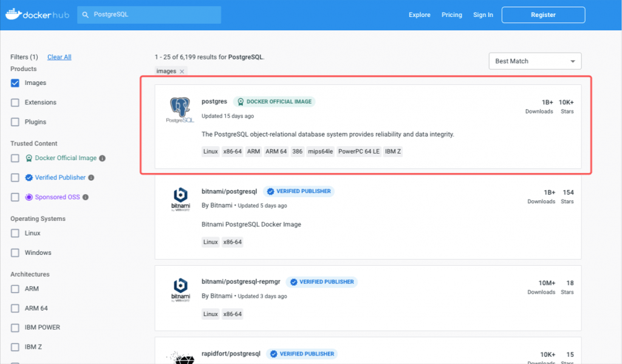This screenshot has height=364, width=622.
Task: Click VERIFIED PUBLISHER badge on bitnami/postgresql
Action: [x=299, y=191]
